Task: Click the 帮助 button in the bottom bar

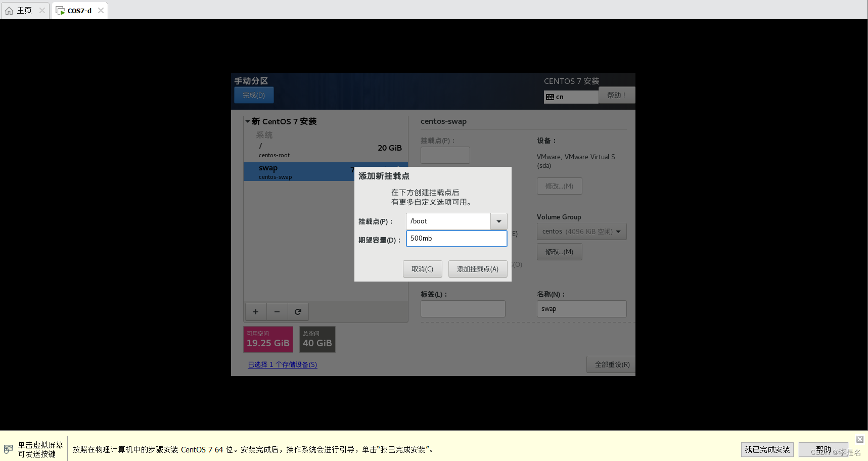Action: 824,449
